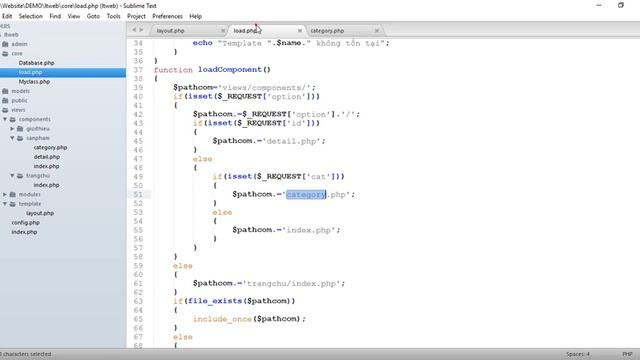Restore down the Sublime Text window
Viewport: 640px width, 360px height.
pyautogui.click(x=621, y=5)
